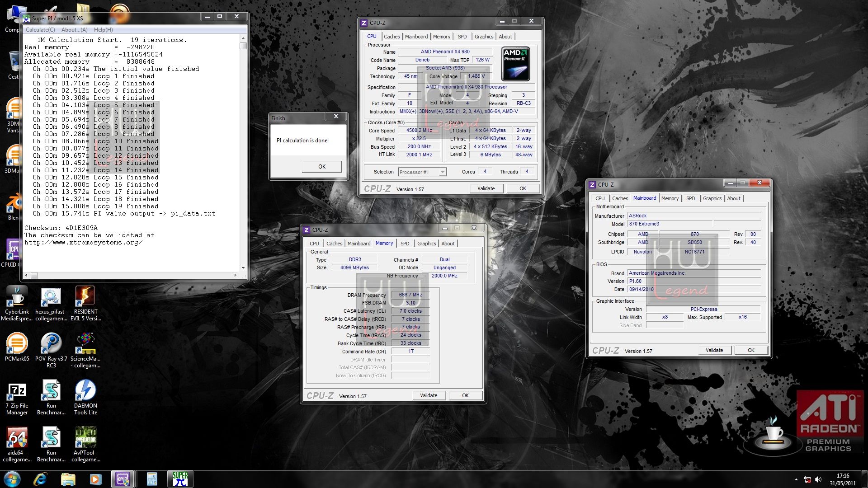Select CPU tab in Memory CPU-Z window

click(x=314, y=244)
